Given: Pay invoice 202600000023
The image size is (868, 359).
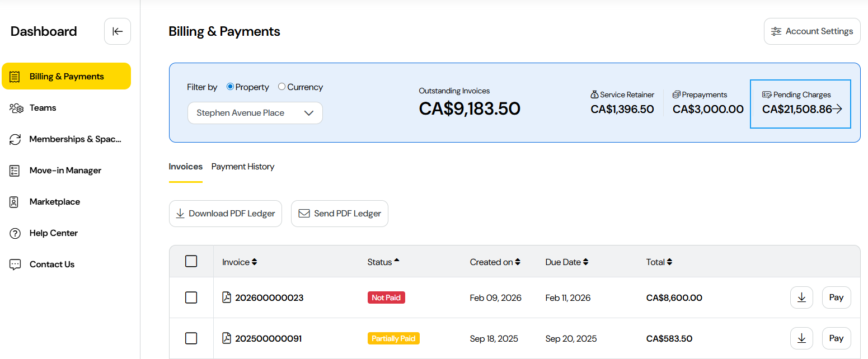Looking at the screenshot, I should 837,297.
